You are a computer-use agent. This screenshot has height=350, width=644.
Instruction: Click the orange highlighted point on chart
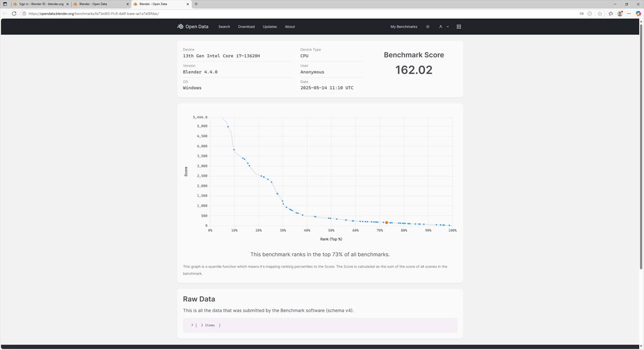click(x=386, y=222)
